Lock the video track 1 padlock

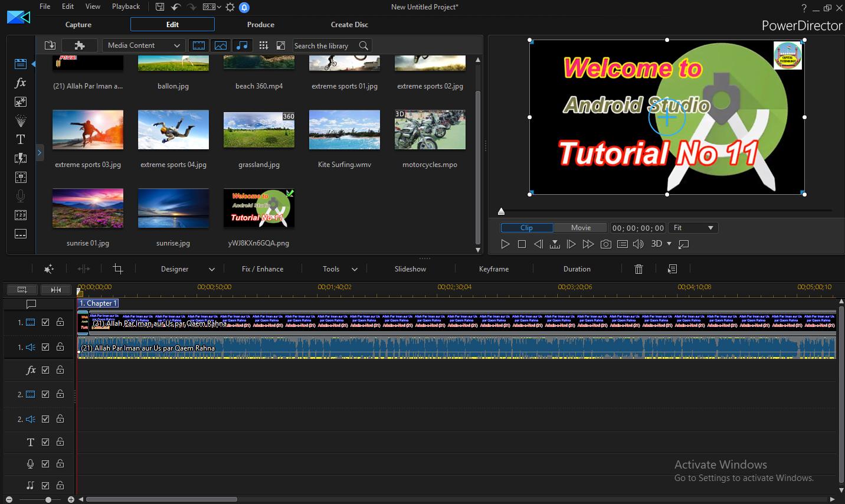(60, 322)
